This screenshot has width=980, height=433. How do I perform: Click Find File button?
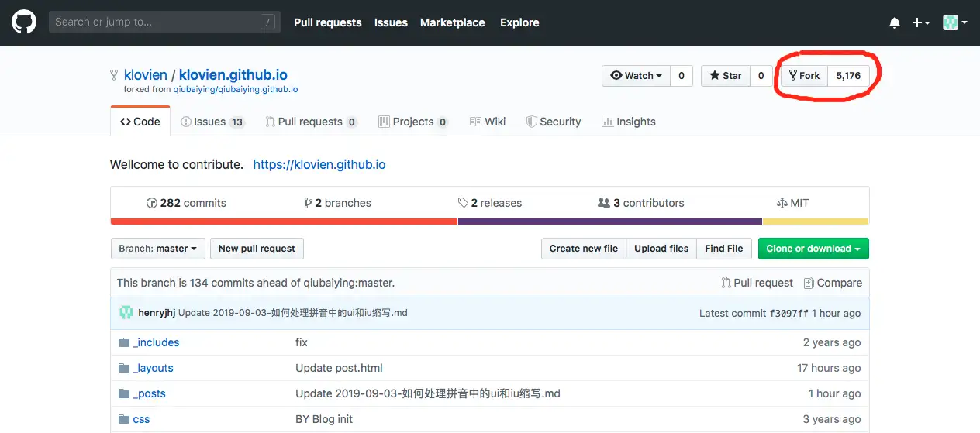pos(724,249)
